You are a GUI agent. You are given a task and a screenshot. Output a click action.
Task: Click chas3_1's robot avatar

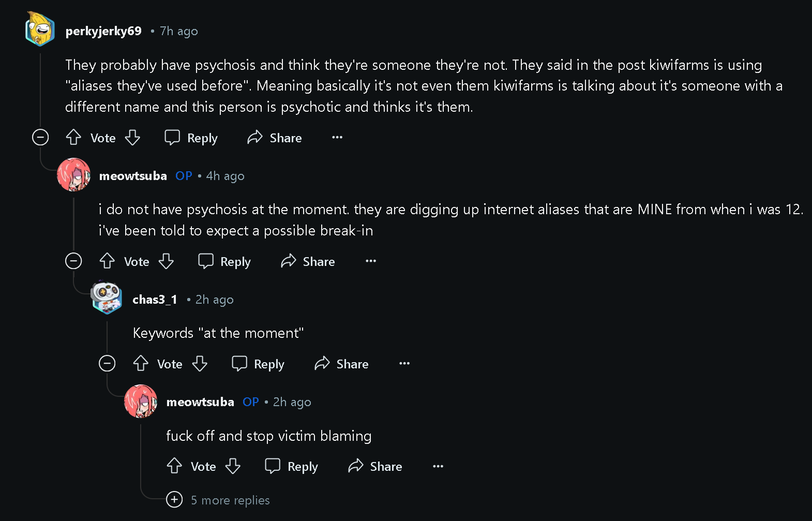click(107, 297)
